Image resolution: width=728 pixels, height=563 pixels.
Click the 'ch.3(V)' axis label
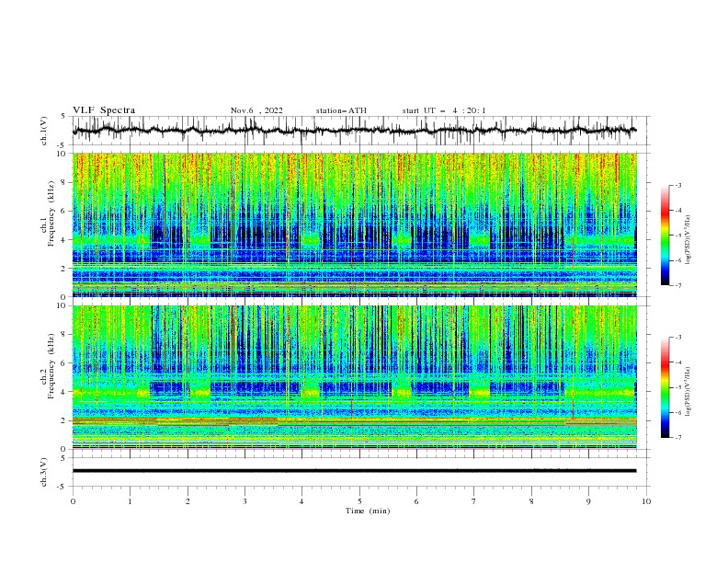pyautogui.click(x=44, y=472)
